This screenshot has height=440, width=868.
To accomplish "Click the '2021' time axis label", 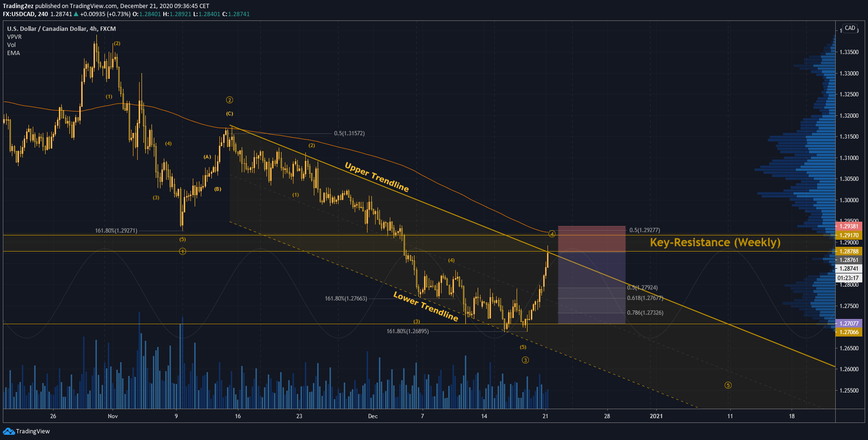I will coord(656,416).
